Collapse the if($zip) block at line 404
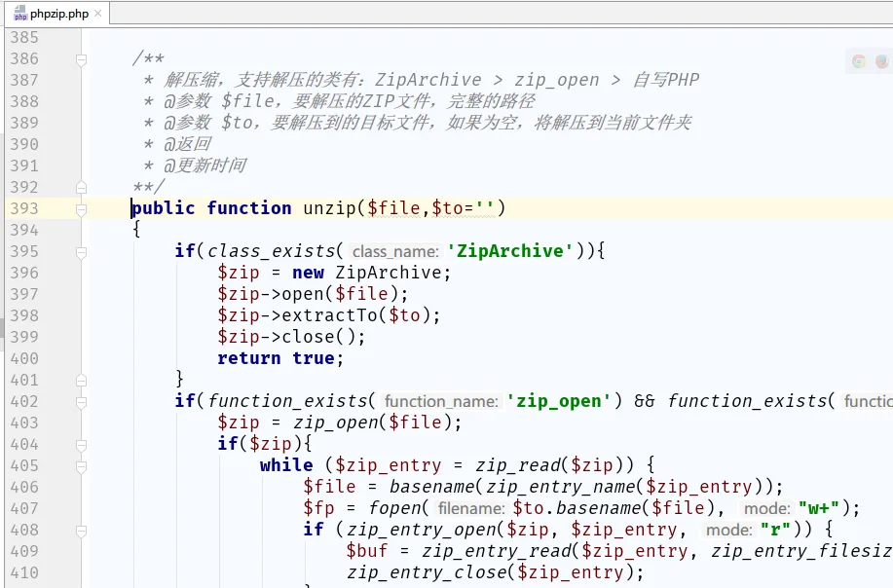Viewport: 893px width, 588px height. point(82,444)
